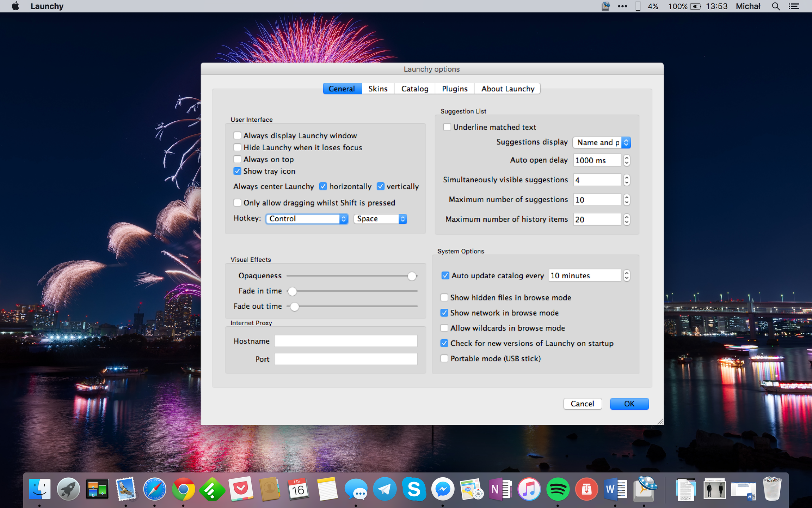Launch Google Chrome from the dock

pyautogui.click(x=183, y=489)
